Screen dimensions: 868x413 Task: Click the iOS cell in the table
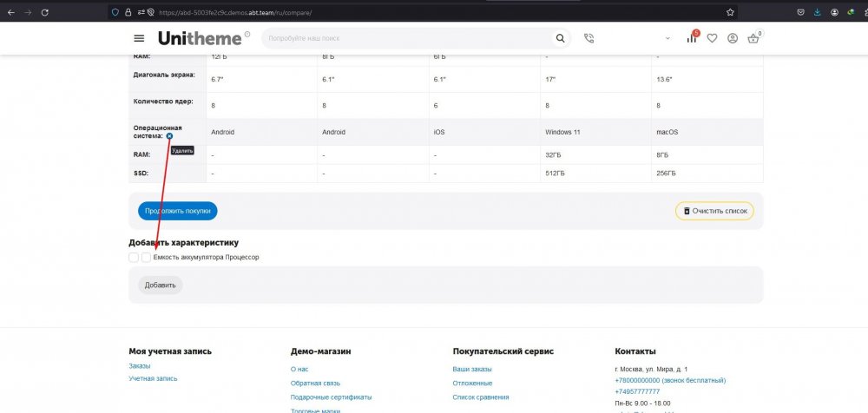439,132
